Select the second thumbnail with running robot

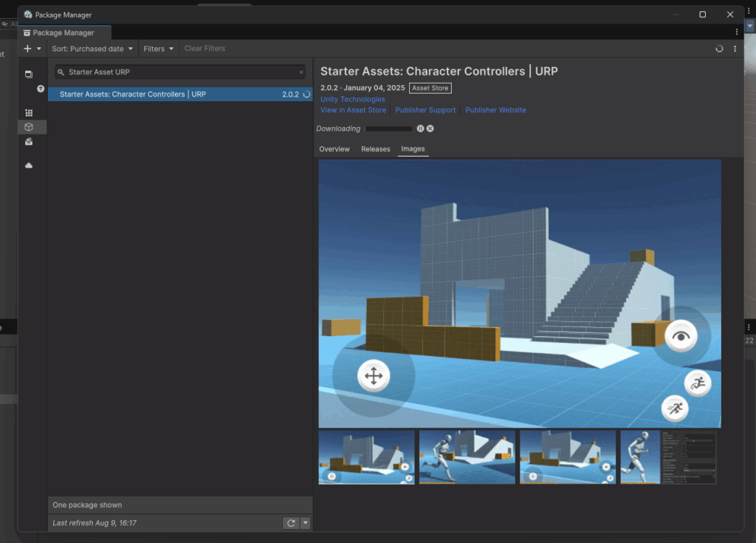(x=467, y=457)
